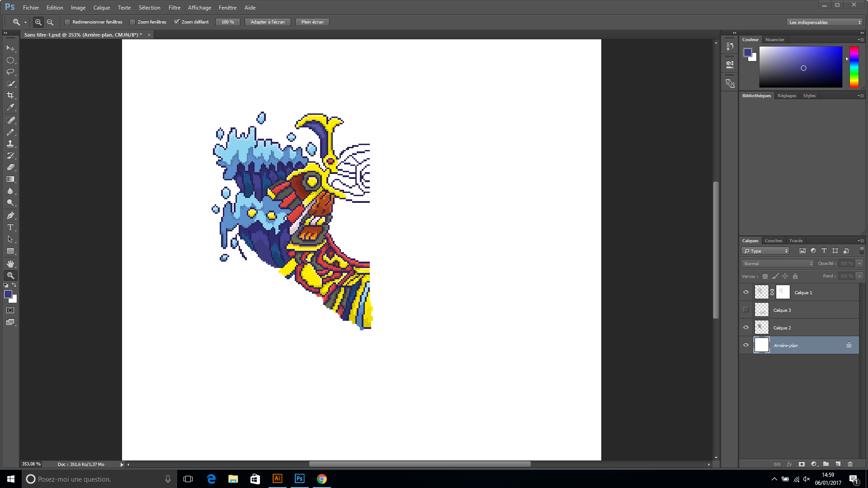868x488 pixels.
Task: Select the Horizontal Type tool
Action: (x=10, y=227)
